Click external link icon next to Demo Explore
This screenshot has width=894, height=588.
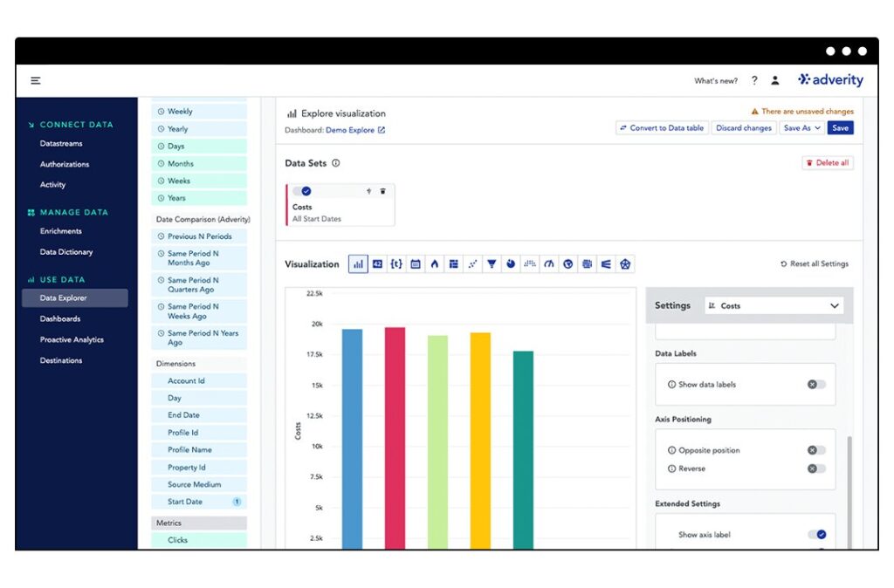coord(382,130)
